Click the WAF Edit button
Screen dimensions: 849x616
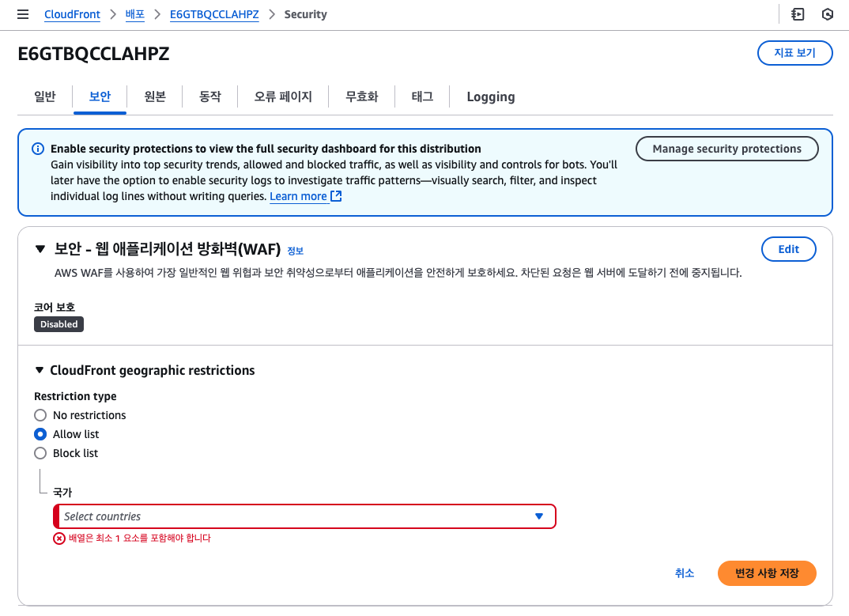click(x=788, y=249)
